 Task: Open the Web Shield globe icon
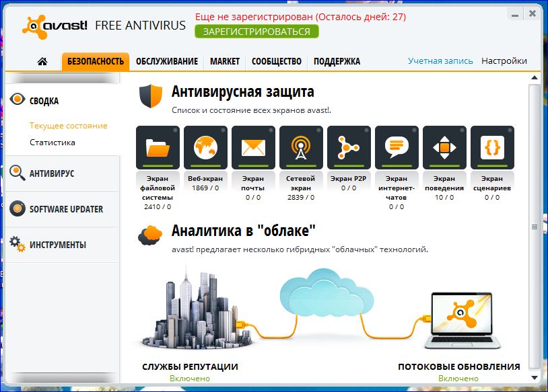click(x=205, y=147)
